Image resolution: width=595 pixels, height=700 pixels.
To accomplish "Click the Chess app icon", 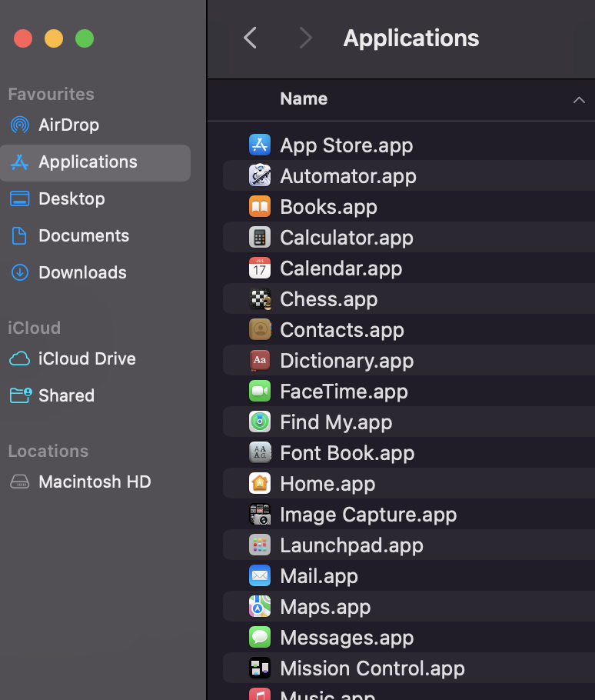I will pyautogui.click(x=260, y=298).
